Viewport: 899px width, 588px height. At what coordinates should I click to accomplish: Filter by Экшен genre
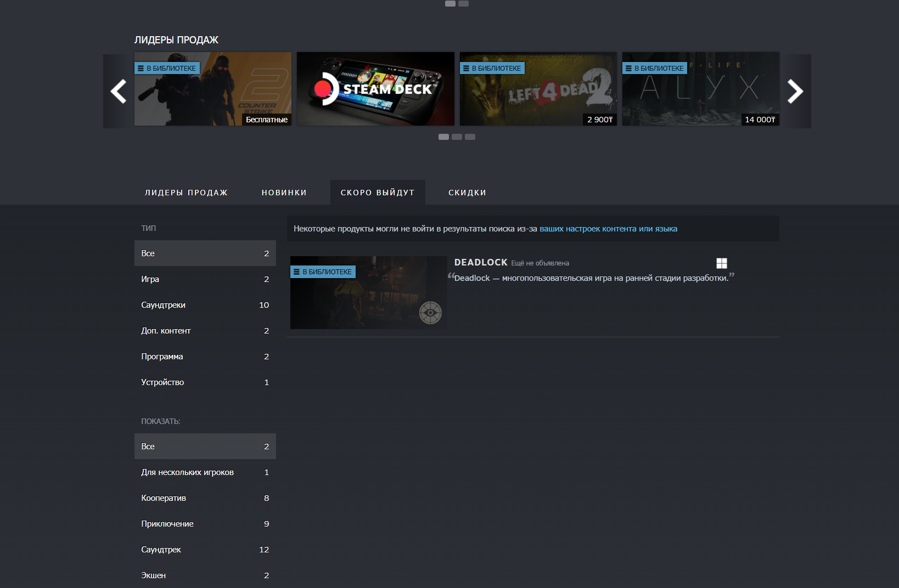tap(205, 575)
